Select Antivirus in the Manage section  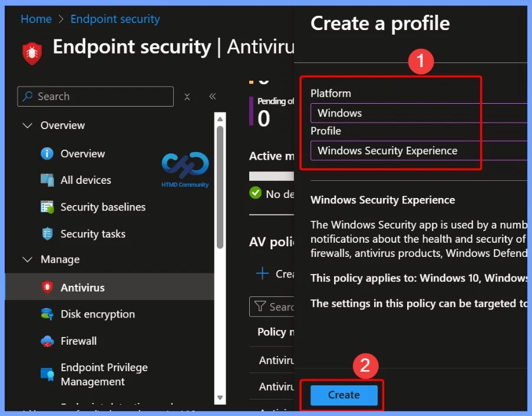[82, 287]
